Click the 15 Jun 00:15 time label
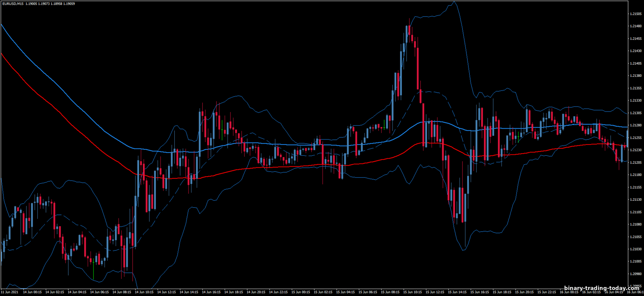The height and width of the screenshot is (296, 644). click(x=301, y=292)
